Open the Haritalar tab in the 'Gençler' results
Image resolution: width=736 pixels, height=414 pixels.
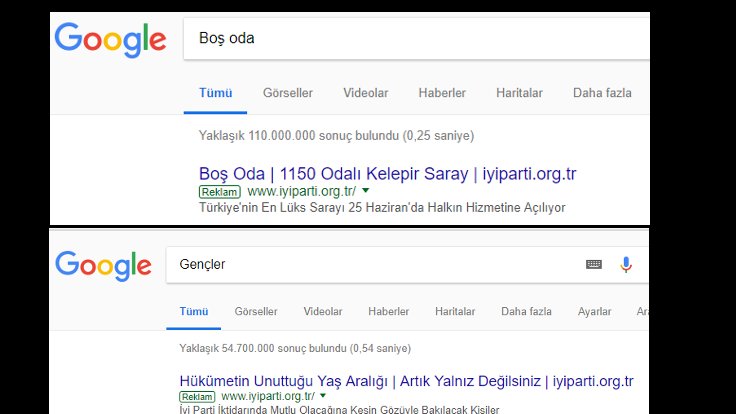(x=455, y=311)
